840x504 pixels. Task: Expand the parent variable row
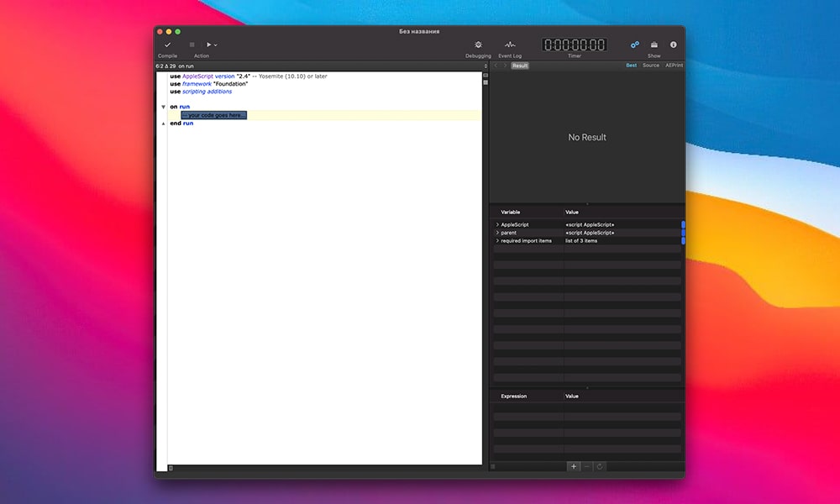point(497,233)
